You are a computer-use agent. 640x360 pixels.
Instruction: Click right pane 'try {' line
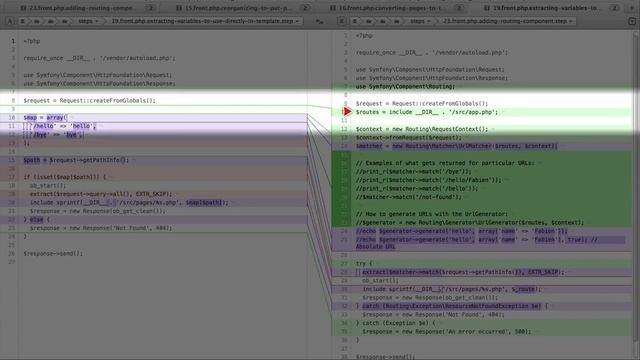click(364, 264)
